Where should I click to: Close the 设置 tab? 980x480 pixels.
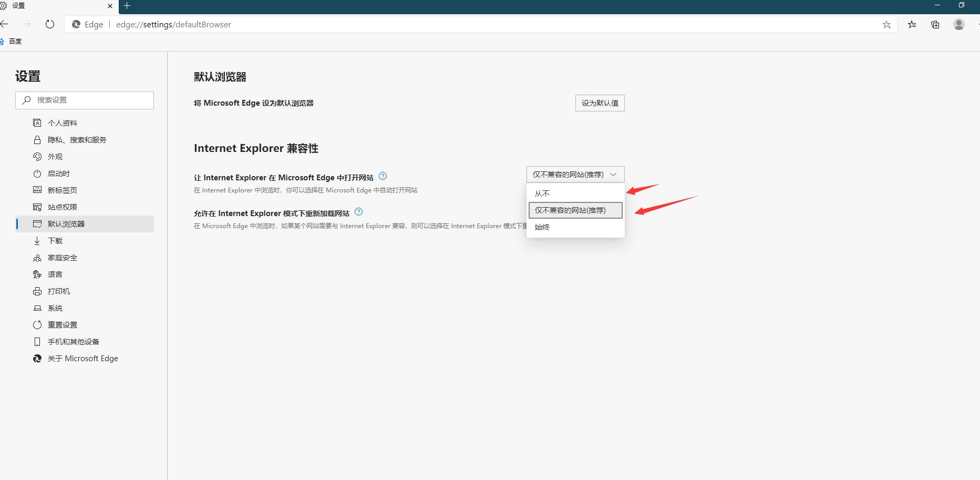(x=110, y=6)
